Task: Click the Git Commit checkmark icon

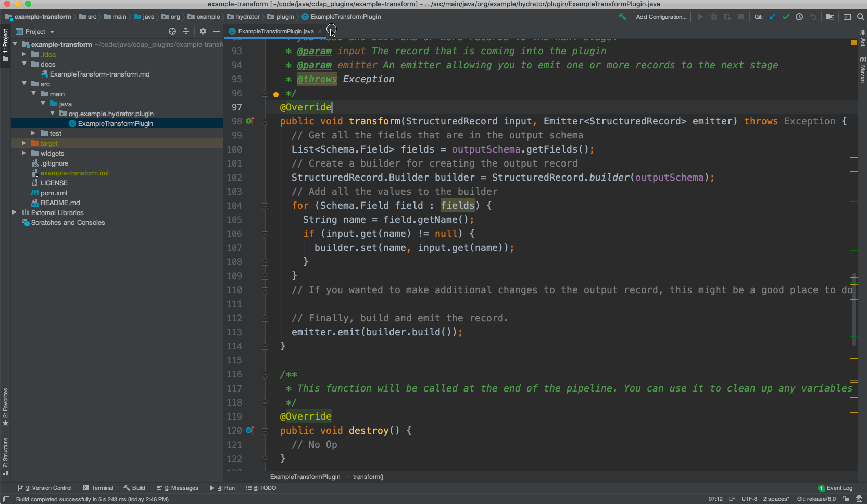Action: click(786, 17)
